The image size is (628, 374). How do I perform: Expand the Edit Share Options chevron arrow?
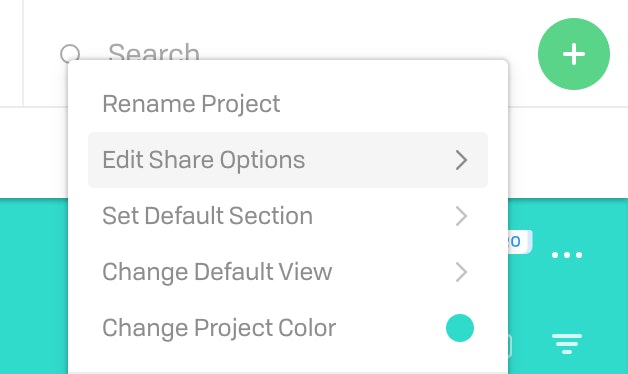pyautogui.click(x=461, y=160)
